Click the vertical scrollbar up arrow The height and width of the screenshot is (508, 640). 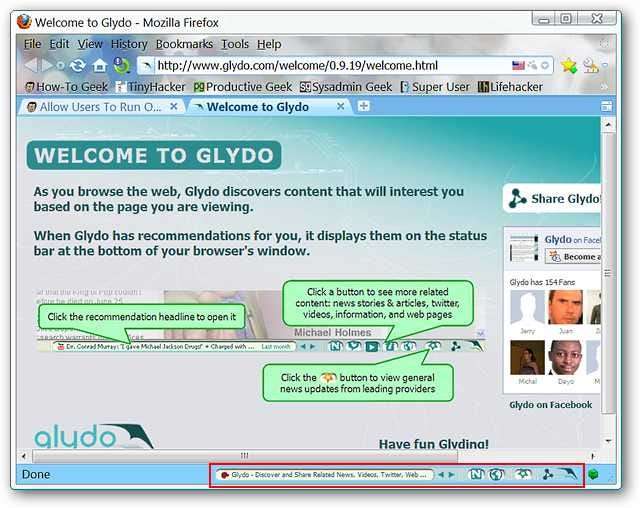[x=608, y=125]
